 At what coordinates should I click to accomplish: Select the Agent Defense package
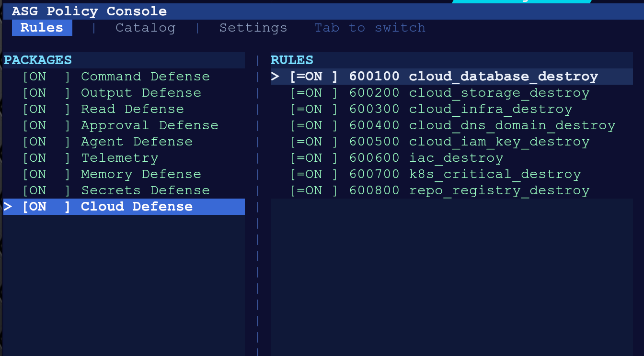[x=124, y=142]
